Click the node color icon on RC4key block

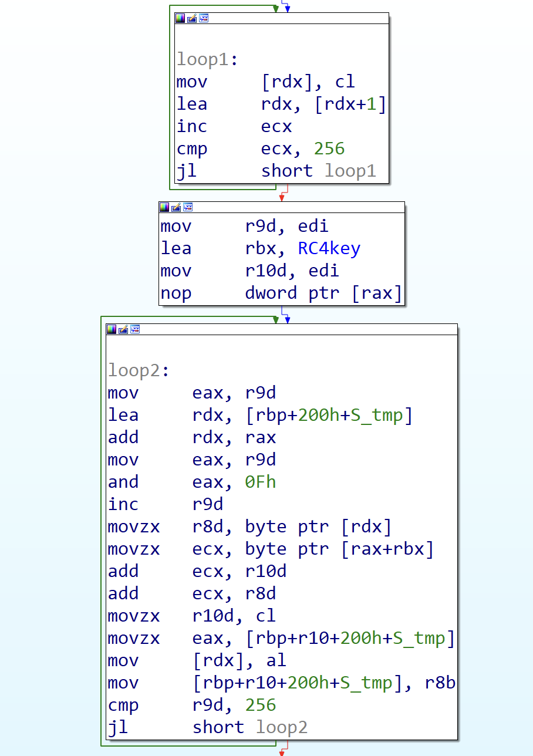click(x=164, y=207)
